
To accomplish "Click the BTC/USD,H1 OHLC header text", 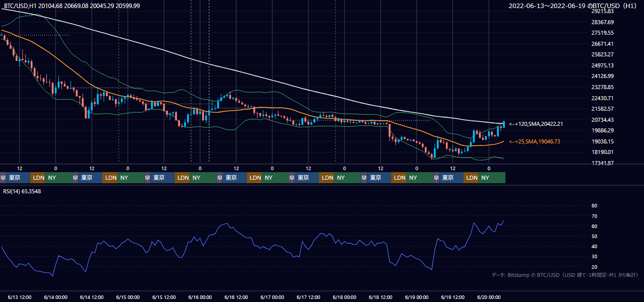I will coord(72,6).
